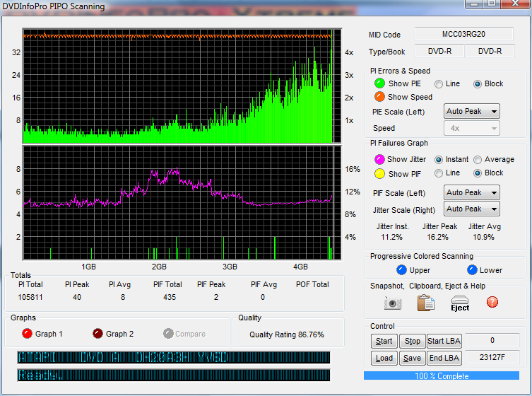This screenshot has height=396, width=532.
Task: Toggle the orange Show Speed indicator
Action: click(379, 97)
